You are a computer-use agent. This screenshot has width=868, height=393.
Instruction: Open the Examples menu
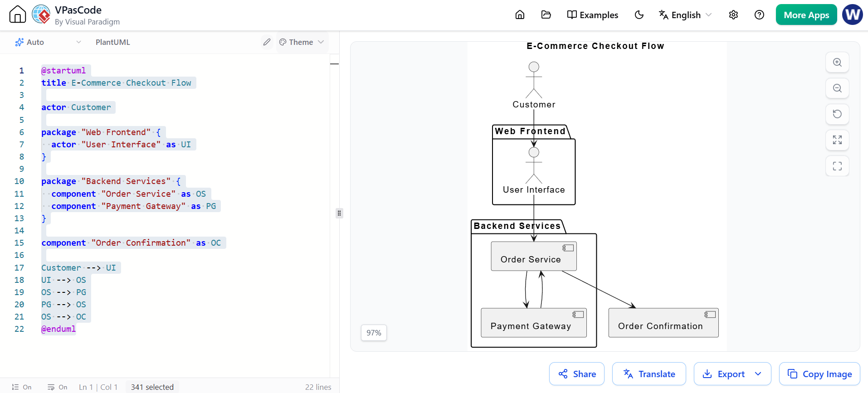pos(592,15)
